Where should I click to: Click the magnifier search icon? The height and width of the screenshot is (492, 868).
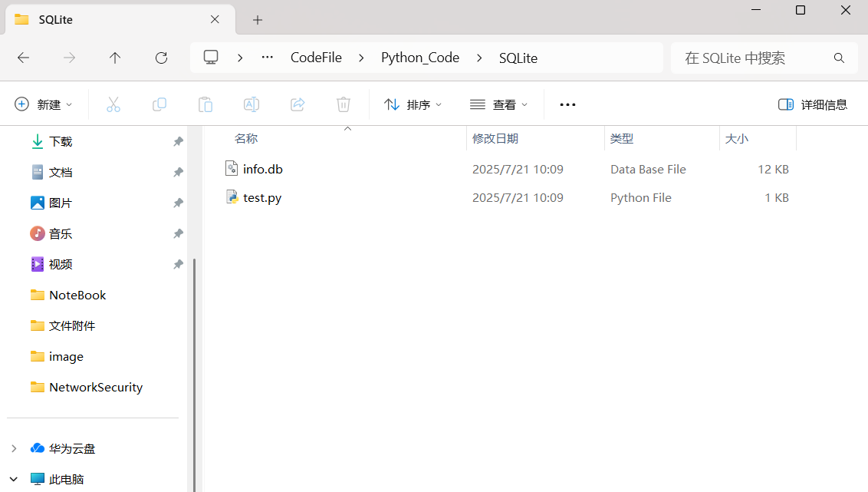[x=839, y=58]
